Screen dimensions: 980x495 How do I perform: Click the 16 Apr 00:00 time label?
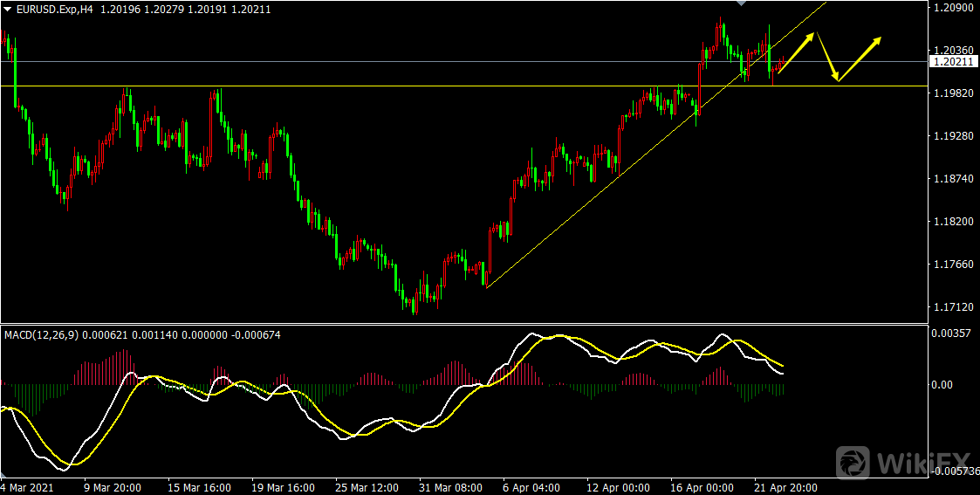701,487
